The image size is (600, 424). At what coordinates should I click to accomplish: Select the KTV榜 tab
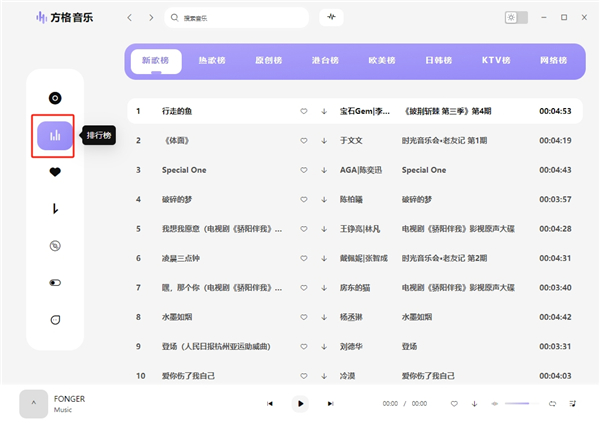pos(494,61)
